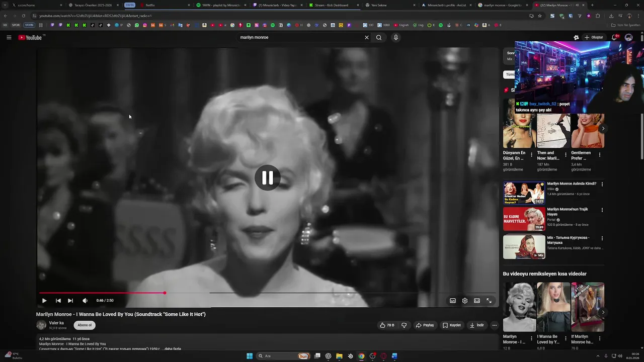Open the SPOR bookmark folder

coord(16,25)
